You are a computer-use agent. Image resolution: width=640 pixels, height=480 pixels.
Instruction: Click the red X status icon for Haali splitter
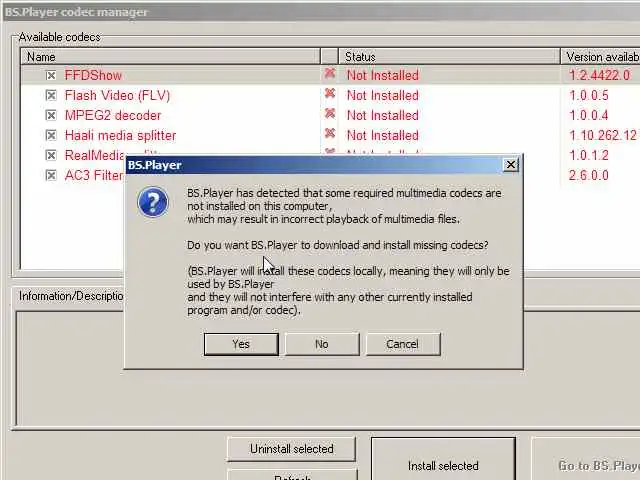[x=330, y=133]
